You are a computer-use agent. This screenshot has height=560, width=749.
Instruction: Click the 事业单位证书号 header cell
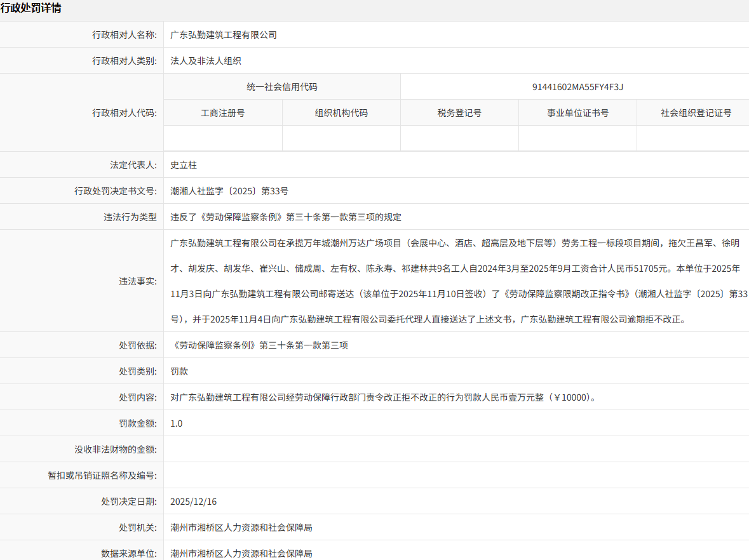pos(577,113)
